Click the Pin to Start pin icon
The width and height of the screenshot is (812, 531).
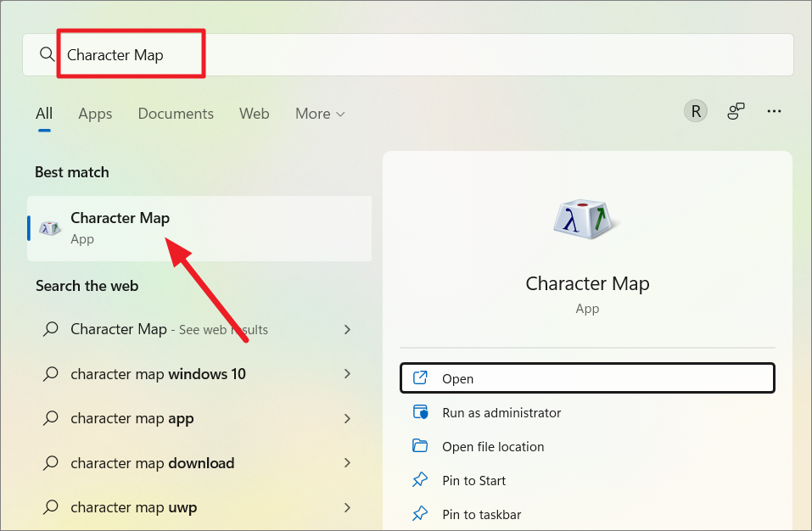[420, 480]
